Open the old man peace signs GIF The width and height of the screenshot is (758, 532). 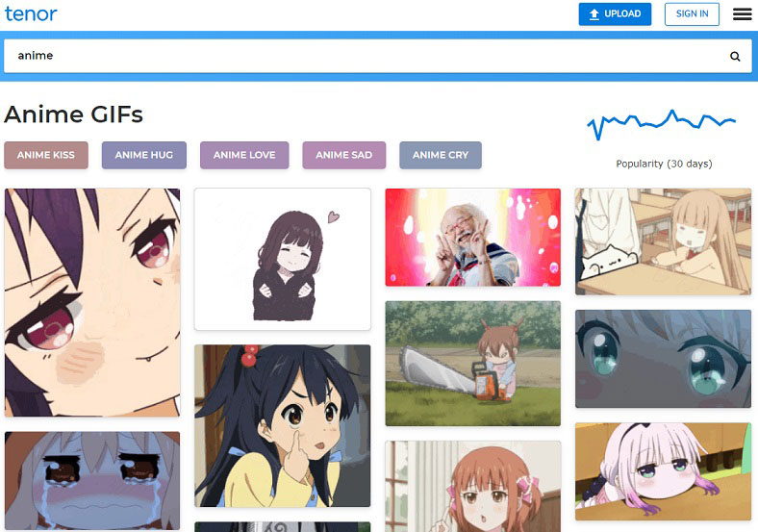(472, 238)
